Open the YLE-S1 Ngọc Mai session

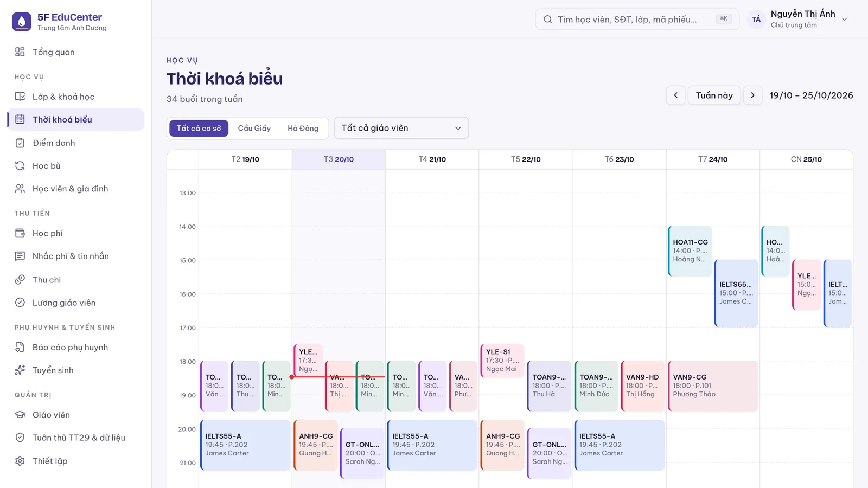click(502, 361)
